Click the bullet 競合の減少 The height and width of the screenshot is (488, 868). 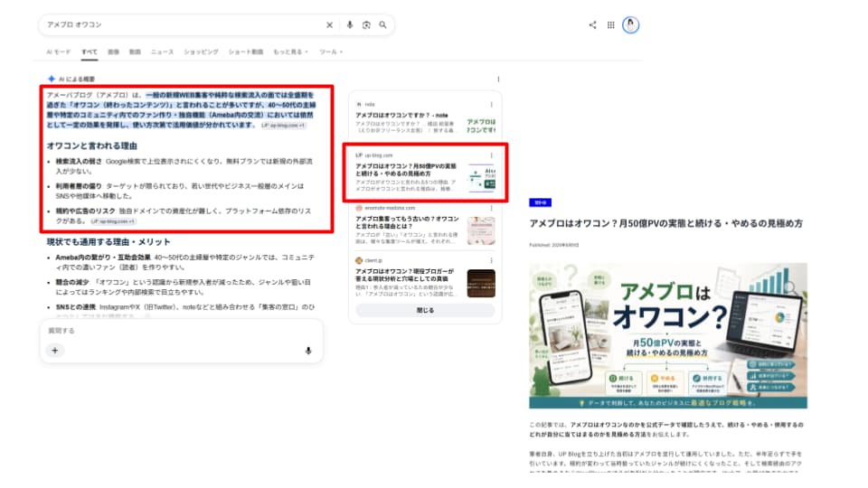72,282
